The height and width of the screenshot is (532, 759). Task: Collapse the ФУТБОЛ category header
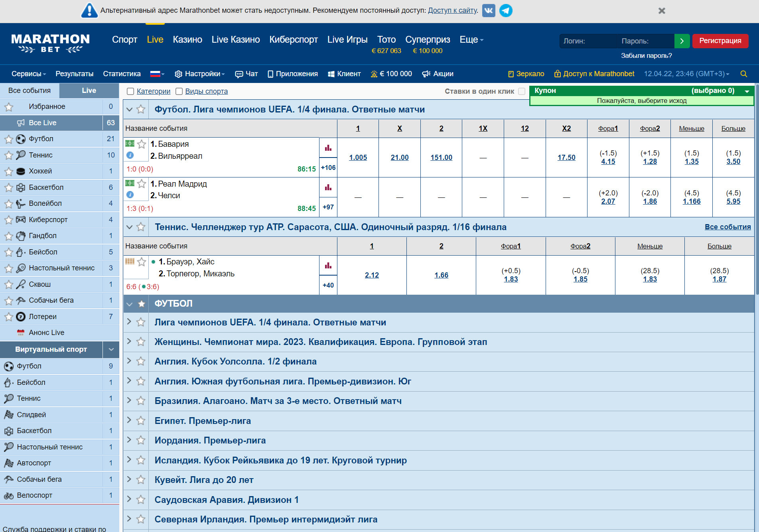pos(129,304)
